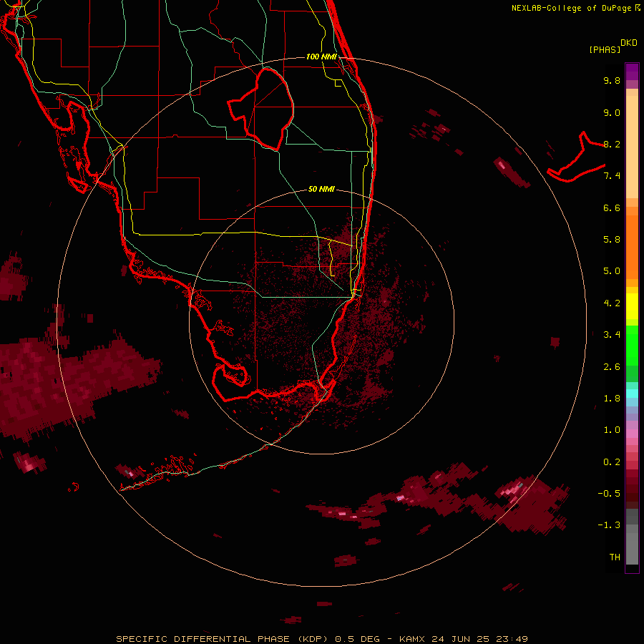This screenshot has height=644, width=644.
Task: Click the light peach band beside 8.2
Action: [632, 147]
